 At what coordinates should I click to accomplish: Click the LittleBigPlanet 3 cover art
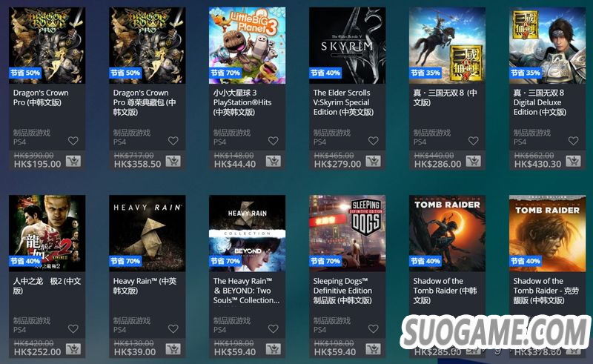click(x=248, y=45)
